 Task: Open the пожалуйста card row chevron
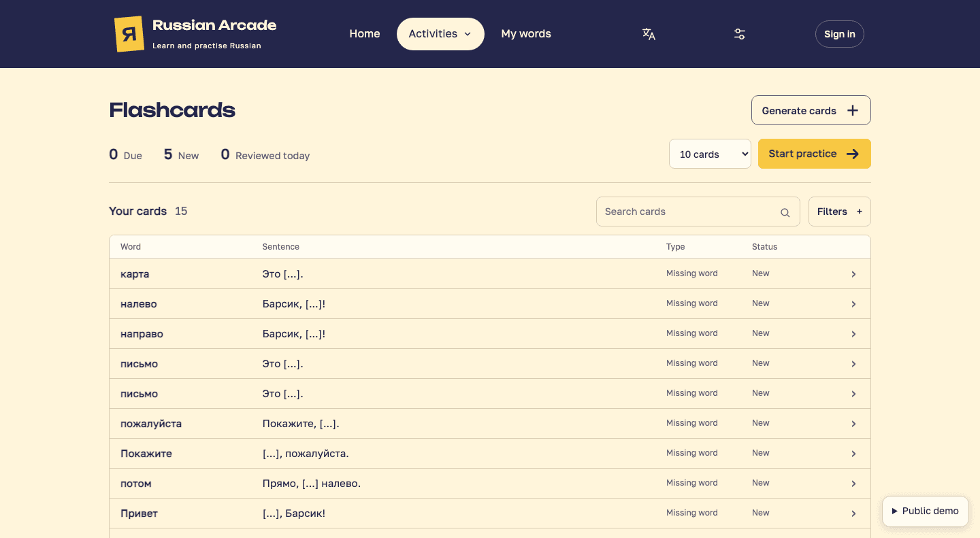click(x=853, y=424)
